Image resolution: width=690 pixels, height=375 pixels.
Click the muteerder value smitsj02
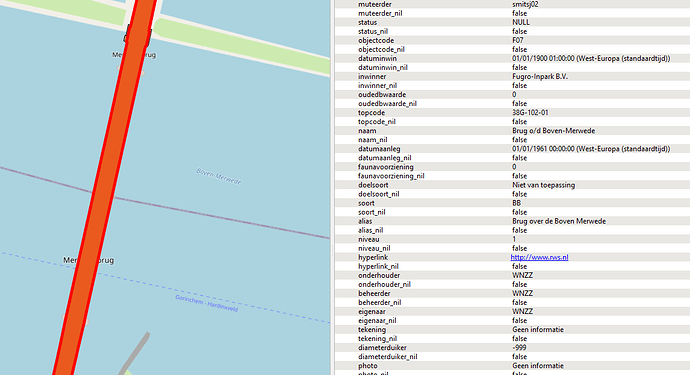coord(525,4)
